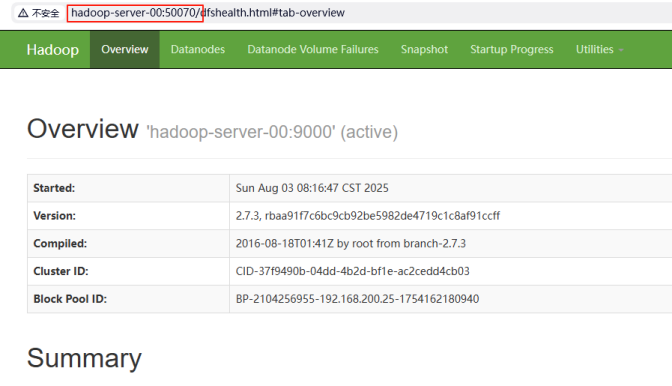Click the not-secure warning triangle icon
Image resolution: width=672 pixels, height=386 pixels.
[23, 13]
